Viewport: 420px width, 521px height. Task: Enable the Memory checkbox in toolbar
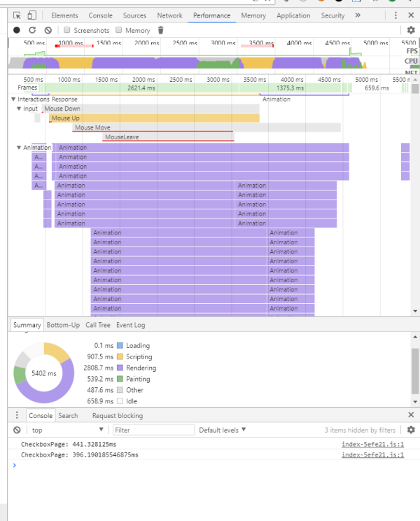(119, 30)
